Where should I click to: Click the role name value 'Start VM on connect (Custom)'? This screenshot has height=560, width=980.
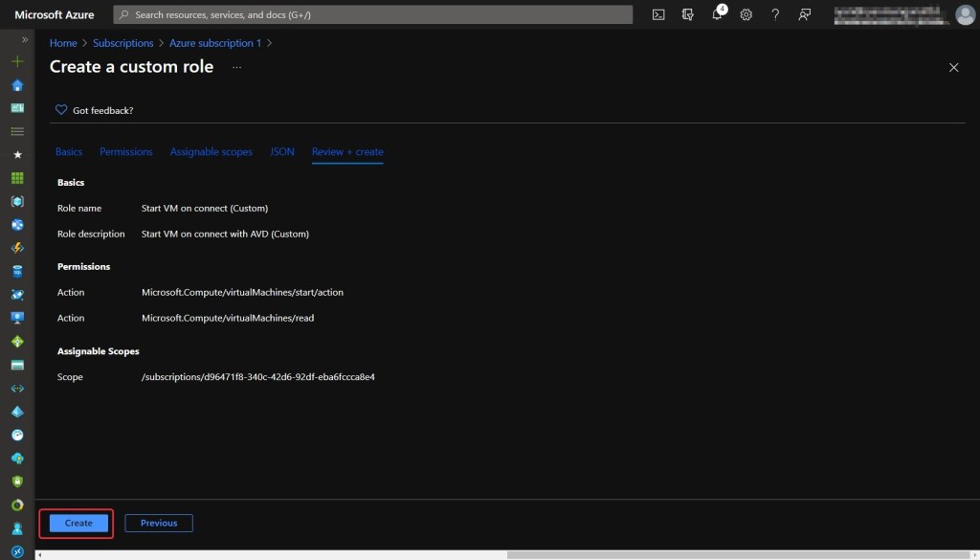[205, 208]
